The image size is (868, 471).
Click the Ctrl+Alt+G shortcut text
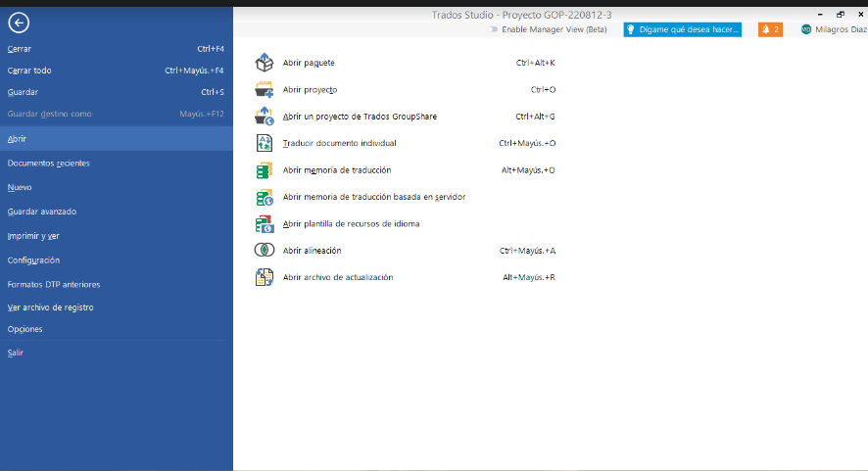click(535, 117)
